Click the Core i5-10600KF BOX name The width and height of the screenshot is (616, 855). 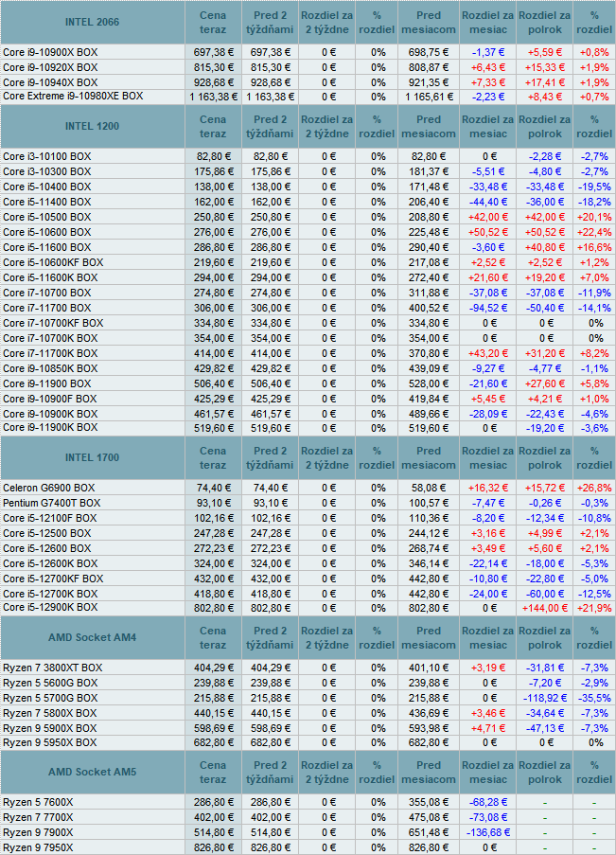click(x=53, y=263)
